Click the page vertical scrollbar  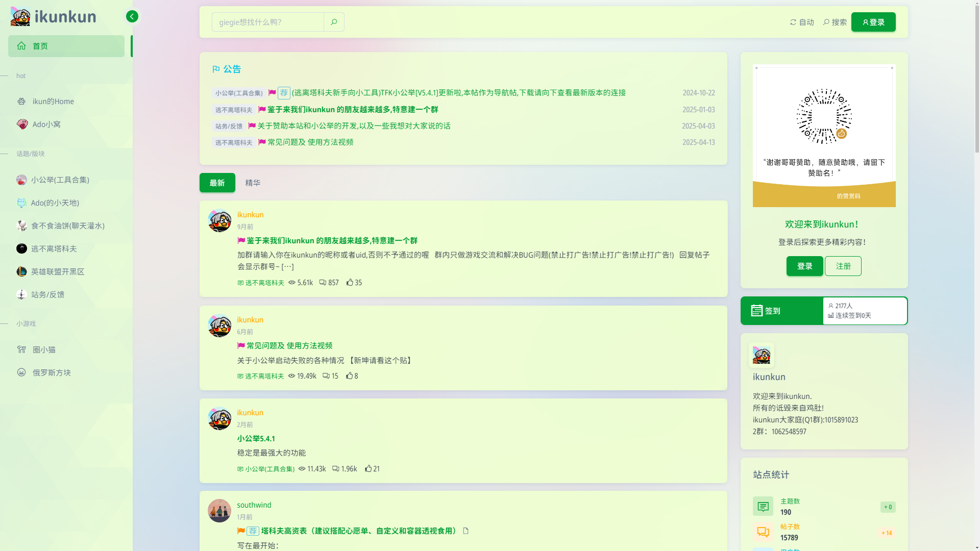click(x=977, y=77)
